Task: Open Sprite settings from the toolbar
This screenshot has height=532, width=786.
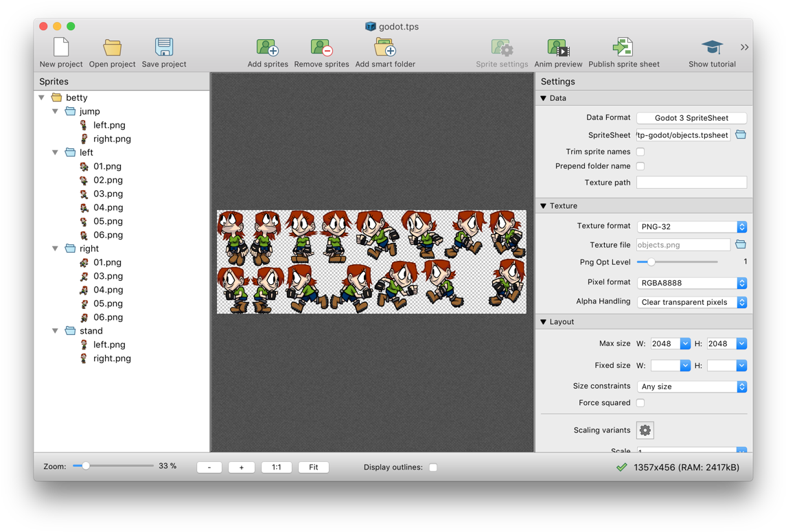Action: 502,47
